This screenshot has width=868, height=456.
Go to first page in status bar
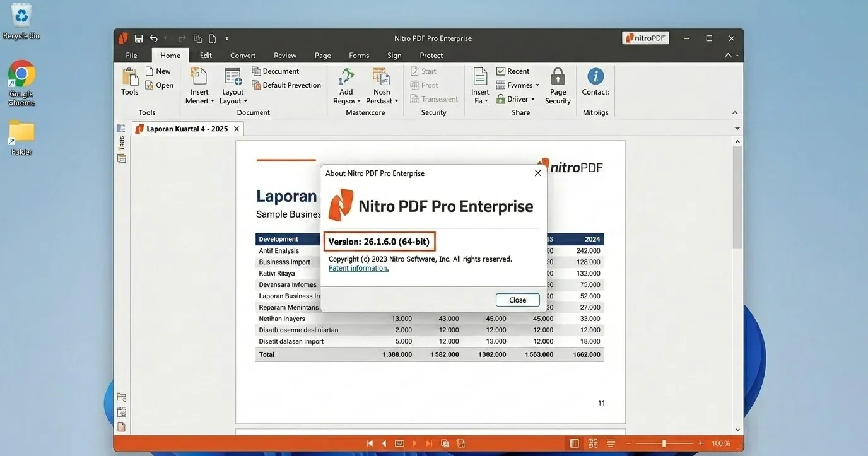[370, 443]
